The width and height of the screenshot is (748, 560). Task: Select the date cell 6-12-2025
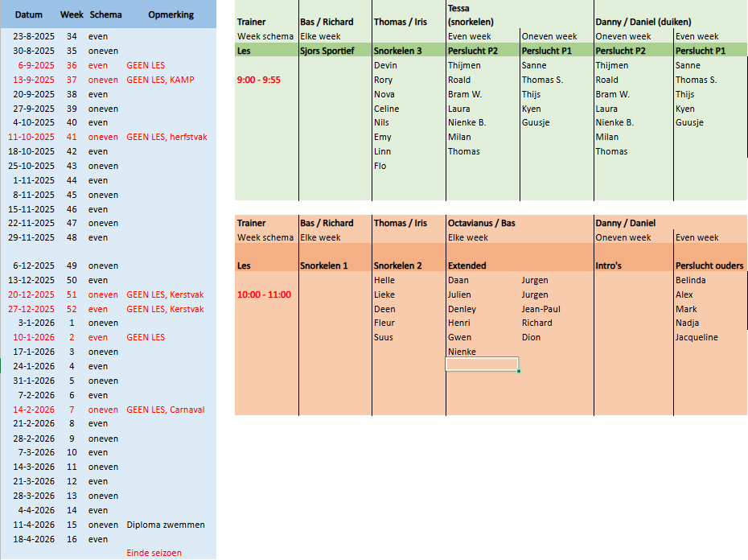pyautogui.click(x=34, y=266)
